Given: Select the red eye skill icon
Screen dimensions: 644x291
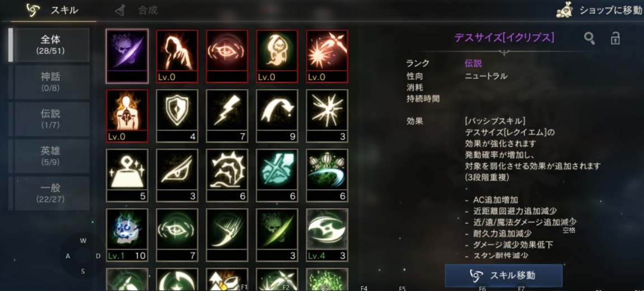Looking at the screenshot, I should point(227,56).
